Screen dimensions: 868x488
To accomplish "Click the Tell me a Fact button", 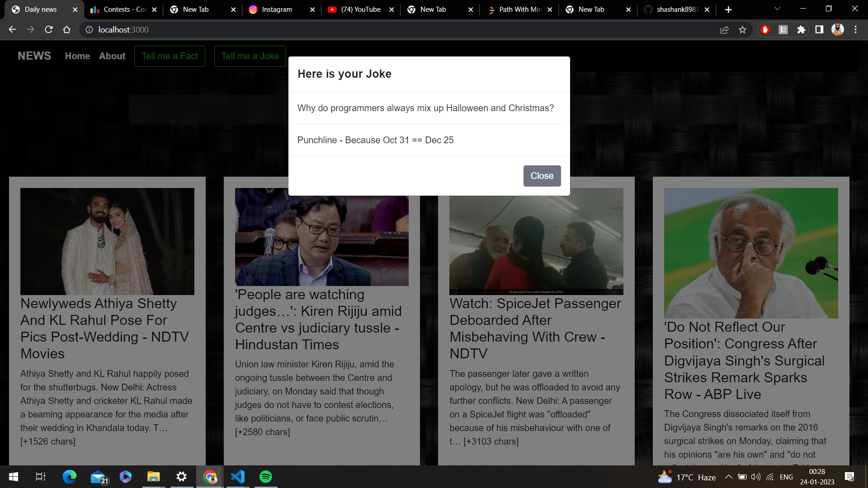I will [x=170, y=56].
